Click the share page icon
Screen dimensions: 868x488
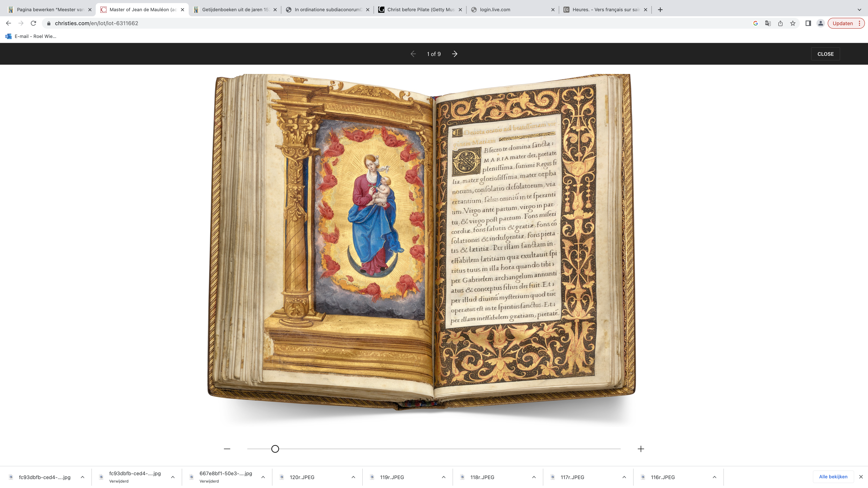pos(780,23)
